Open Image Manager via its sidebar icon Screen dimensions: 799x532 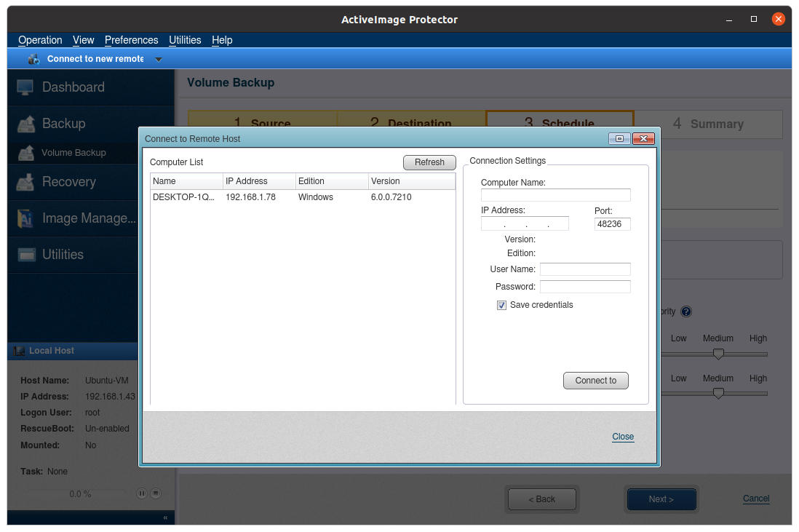point(25,218)
